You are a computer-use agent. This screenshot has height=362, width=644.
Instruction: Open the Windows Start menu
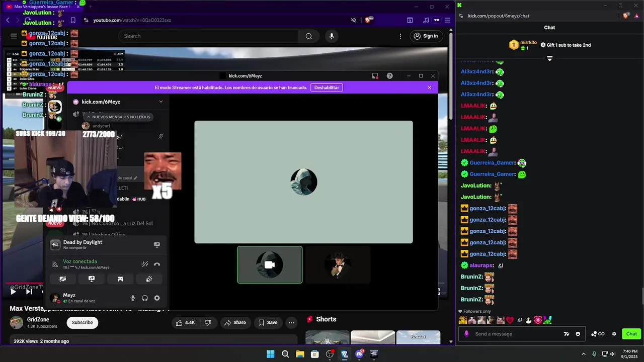tap(271, 354)
